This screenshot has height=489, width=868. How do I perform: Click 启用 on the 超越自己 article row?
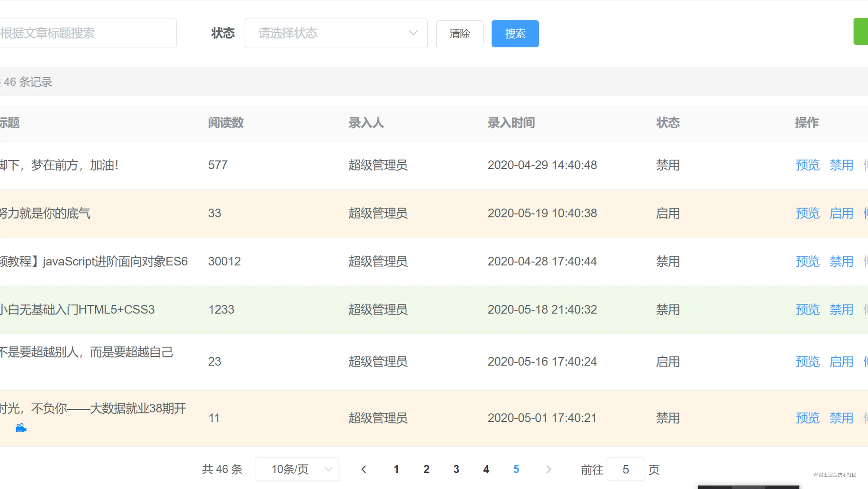841,361
